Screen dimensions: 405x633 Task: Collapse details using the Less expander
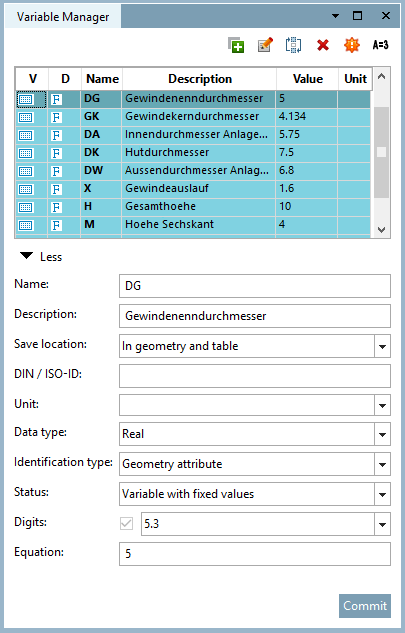(41, 257)
